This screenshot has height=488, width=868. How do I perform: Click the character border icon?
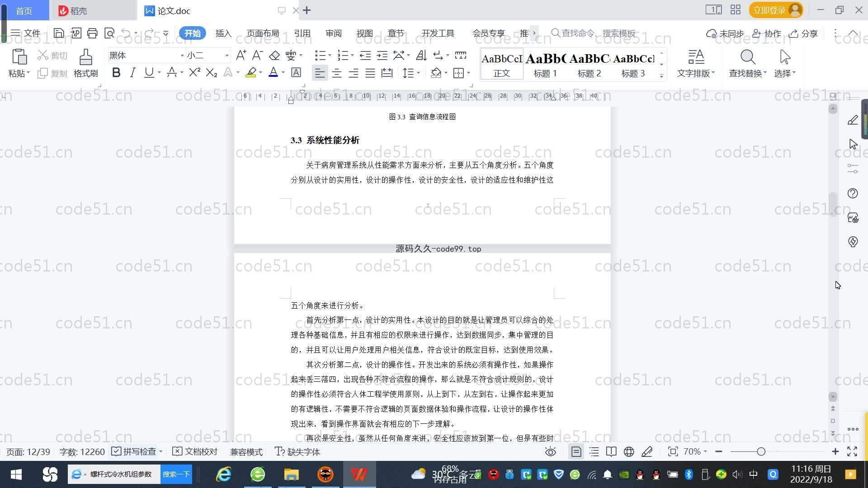[x=296, y=73]
